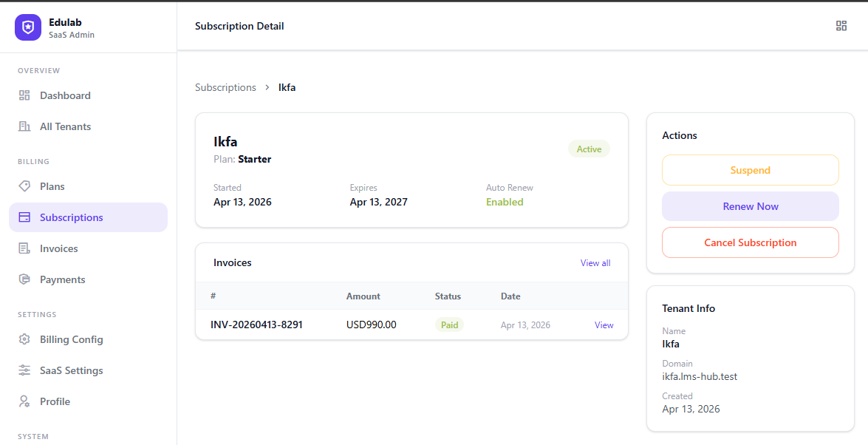Image resolution: width=868 pixels, height=445 pixels.
Task: View invoice INV-20260413-8291
Action: (604, 325)
